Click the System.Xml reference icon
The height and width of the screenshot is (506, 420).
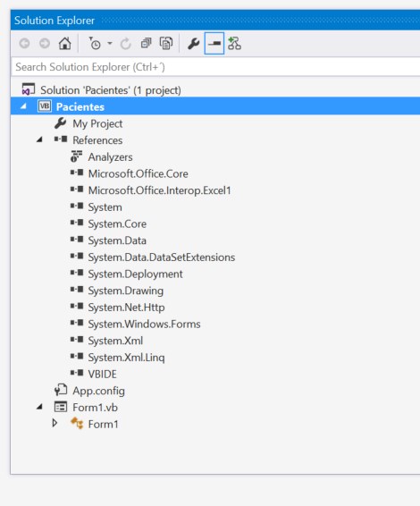[x=77, y=340]
